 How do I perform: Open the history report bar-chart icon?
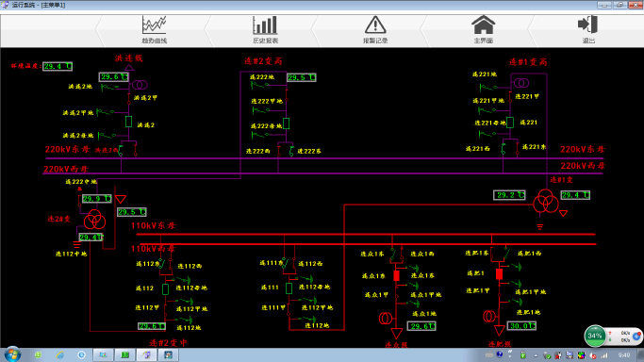[265, 25]
